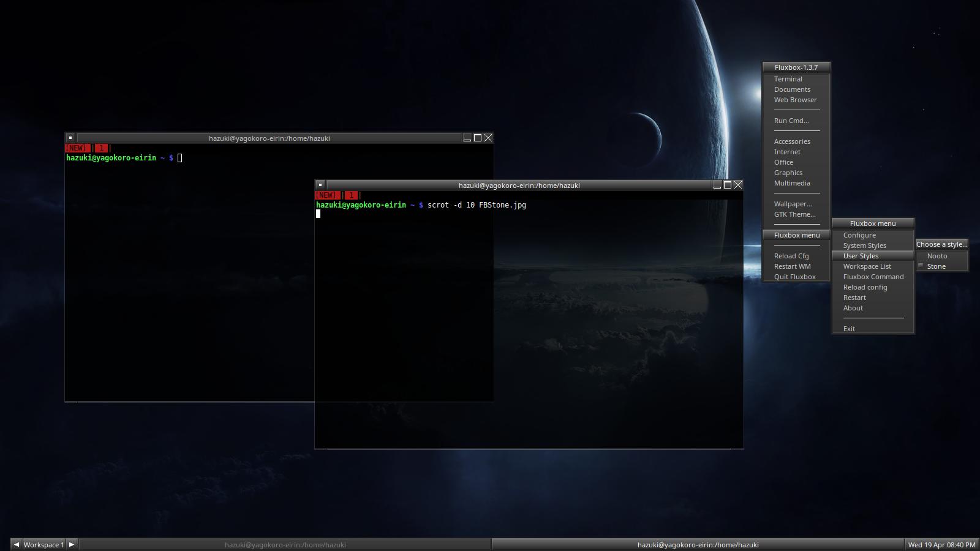Click Reload Cfg in the root menu
980x551 pixels.
(796, 256)
